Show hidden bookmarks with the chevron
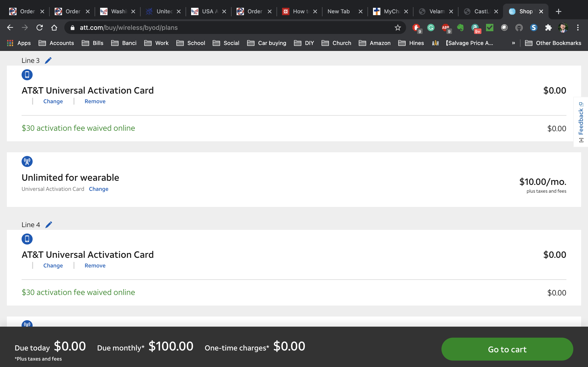This screenshot has height=367, width=588. (513, 43)
